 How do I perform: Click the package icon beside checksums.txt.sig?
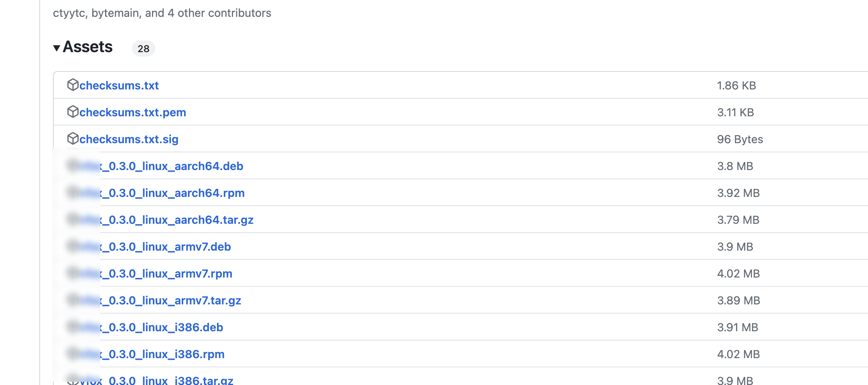click(x=73, y=139)
